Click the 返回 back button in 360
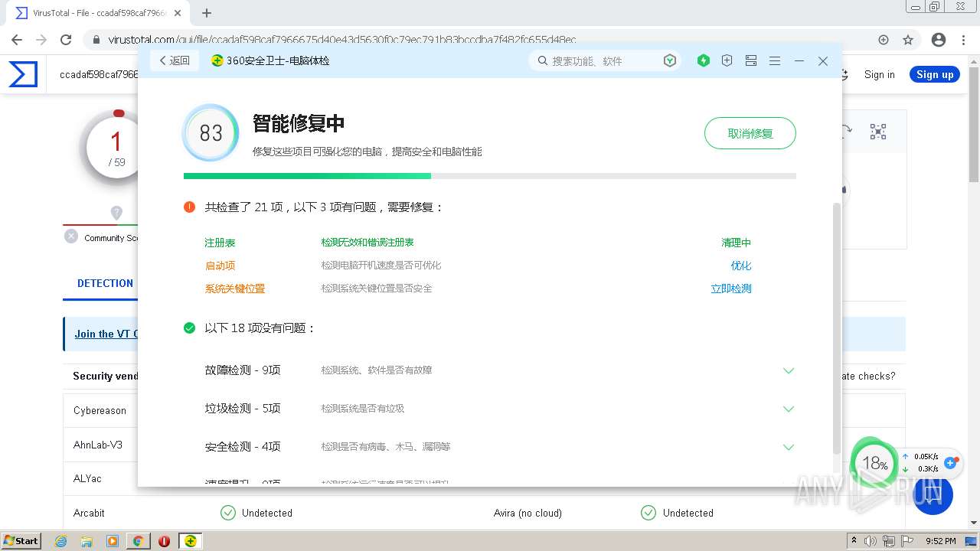The image size is (980, 551). [175, 60]
